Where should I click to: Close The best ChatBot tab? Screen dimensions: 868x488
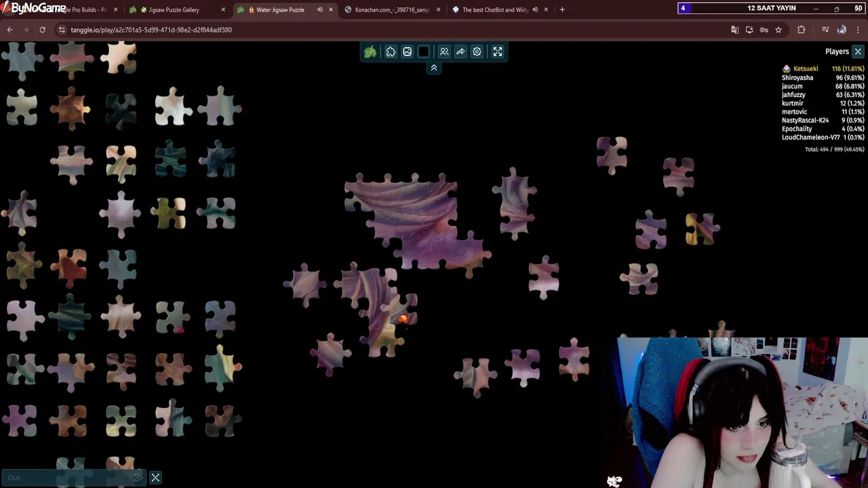546,9
